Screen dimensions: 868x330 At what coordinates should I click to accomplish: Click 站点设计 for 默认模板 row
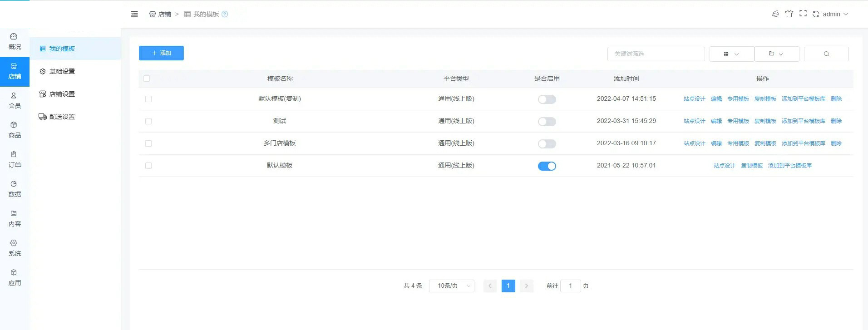click(725, 166)
